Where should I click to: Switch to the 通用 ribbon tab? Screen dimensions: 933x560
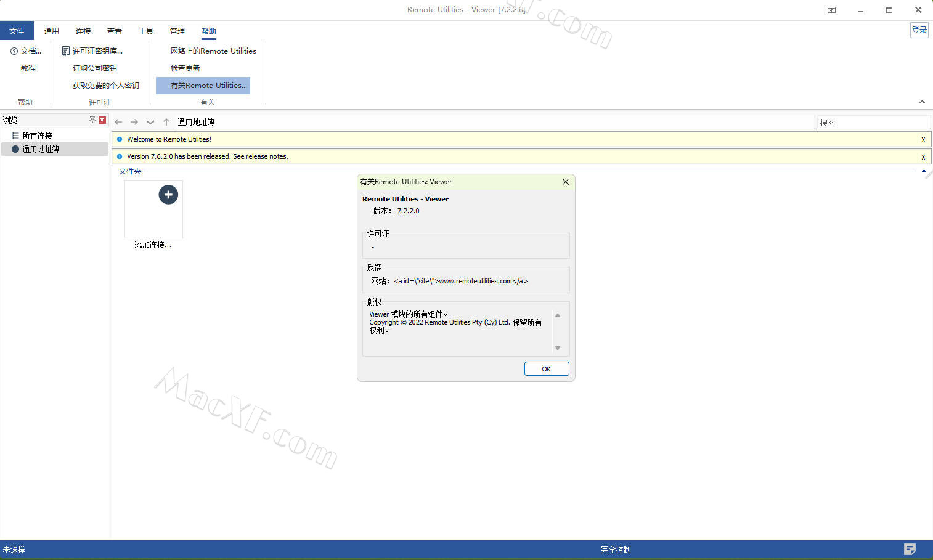pyautogui.click(x=52, y=31)
